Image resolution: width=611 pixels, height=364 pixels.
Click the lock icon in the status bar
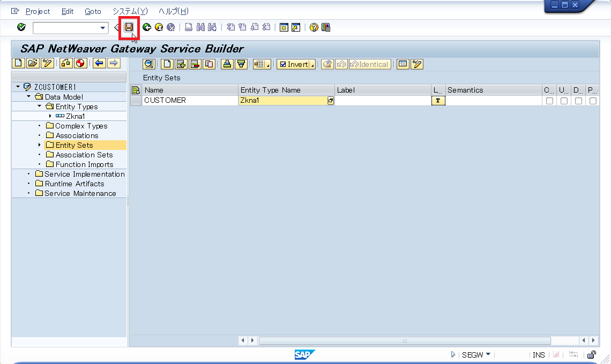coord(592,355)
